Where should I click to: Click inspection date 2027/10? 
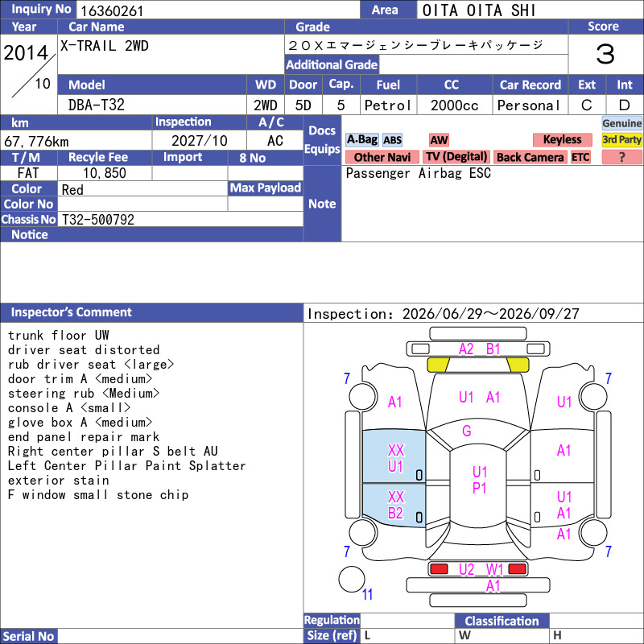pyautogui.click(x=199, y=141)
